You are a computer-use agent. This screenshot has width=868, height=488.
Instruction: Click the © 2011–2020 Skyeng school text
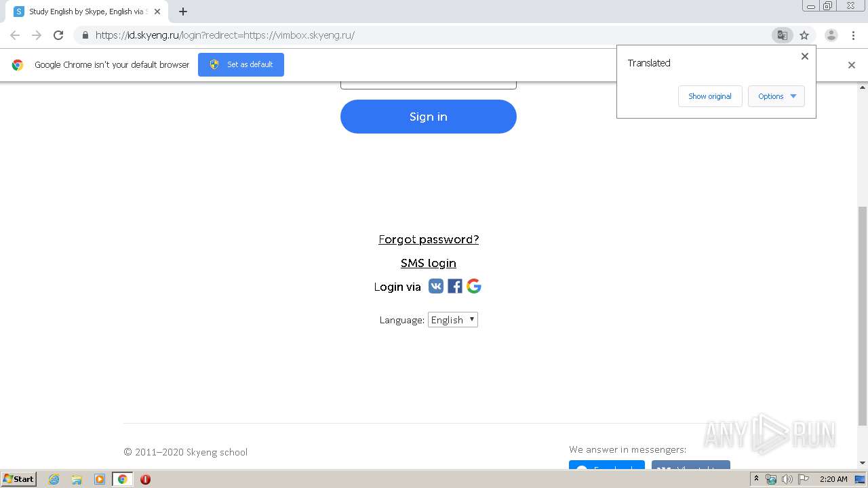[186, 452]
